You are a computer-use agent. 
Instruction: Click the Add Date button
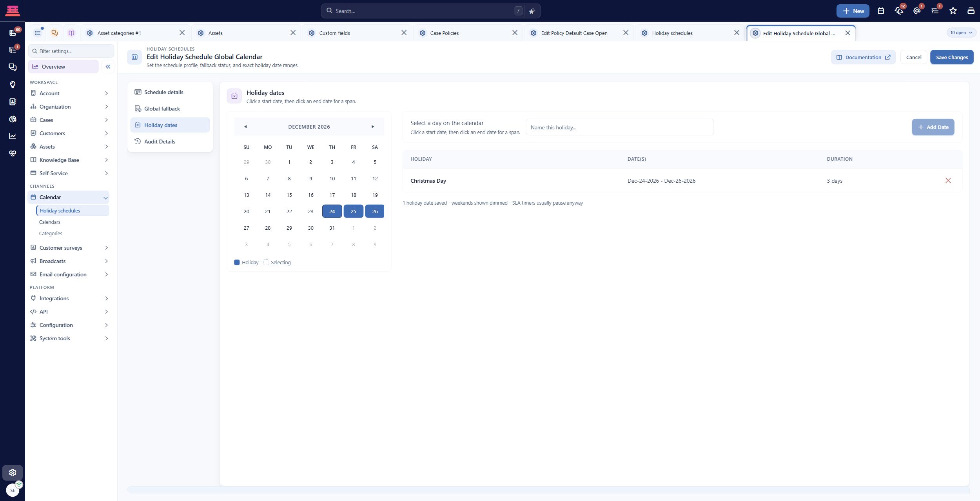point(933,127)
